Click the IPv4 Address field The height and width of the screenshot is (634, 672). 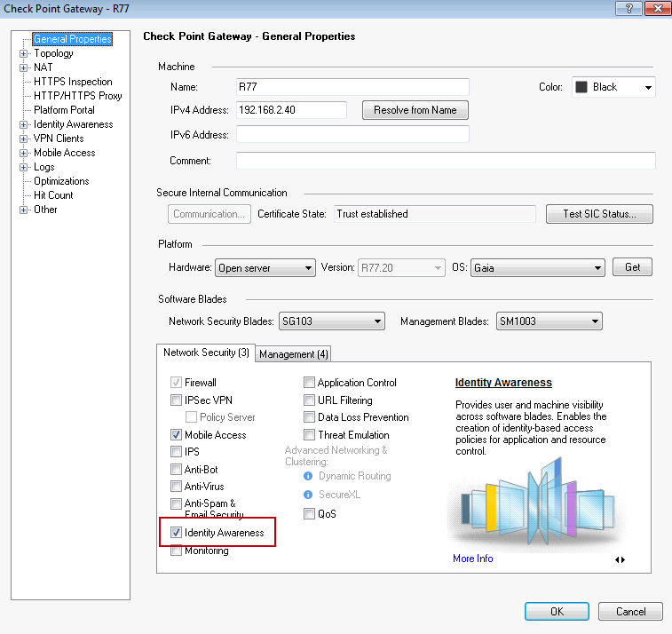pyautogui.click(x=291, y=110)
